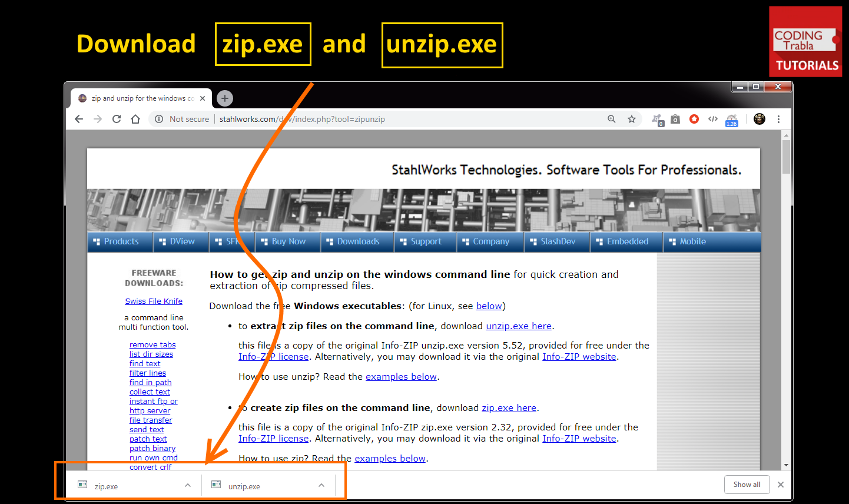Open the instant ftp or link
Viewport: 849px width, 504px height.
point(154,401)
